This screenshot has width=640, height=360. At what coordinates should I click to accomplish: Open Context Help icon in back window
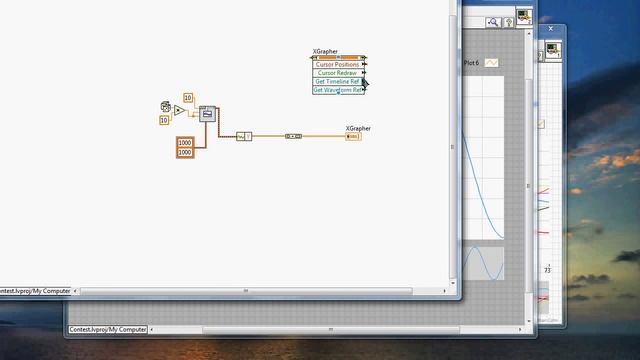(509, 22)
